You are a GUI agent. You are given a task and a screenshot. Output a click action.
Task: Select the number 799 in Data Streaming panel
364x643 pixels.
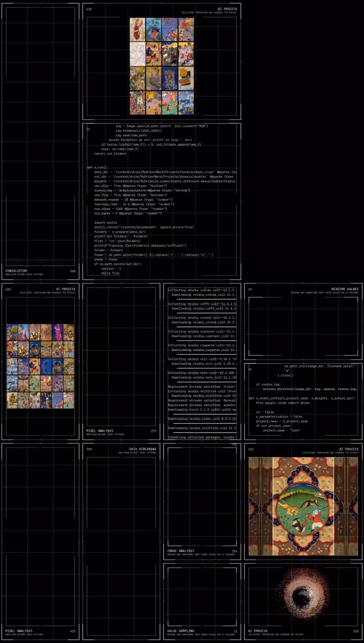point(89,449)
